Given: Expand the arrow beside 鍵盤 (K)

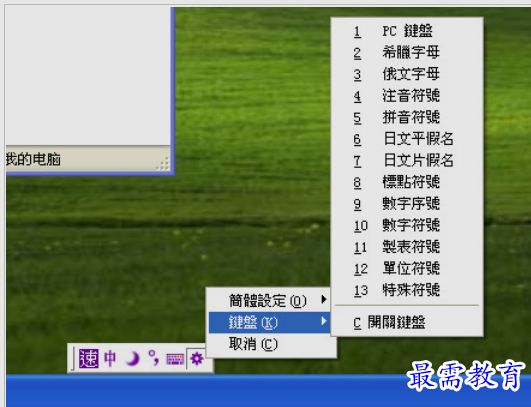Looking at the screenshot, I should pyautogui.click(x=324, y=321).
